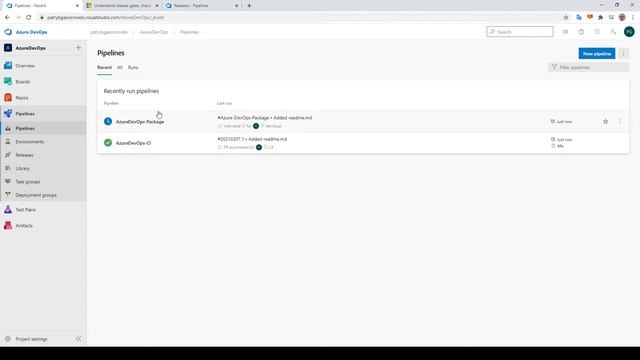Collapse the sidebar with double-chevron icon
Viewport: 640px width, 360px height.
(78, 339)
